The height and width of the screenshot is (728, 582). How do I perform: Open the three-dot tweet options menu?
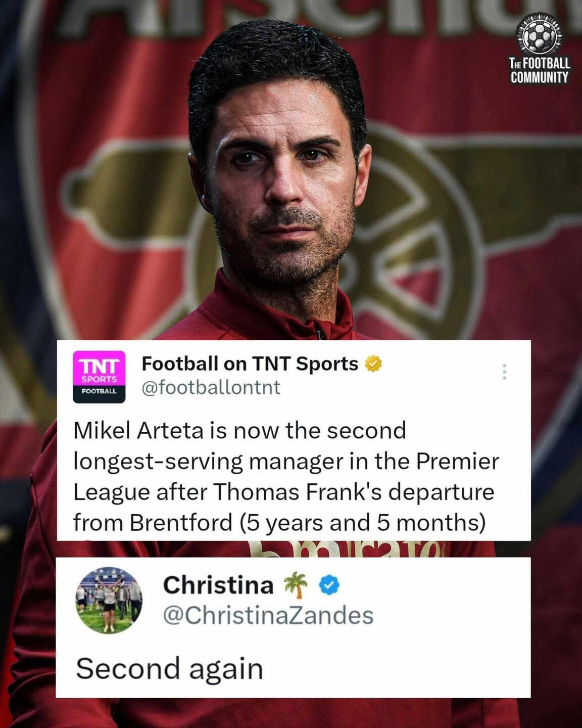(x=504, y=372)
